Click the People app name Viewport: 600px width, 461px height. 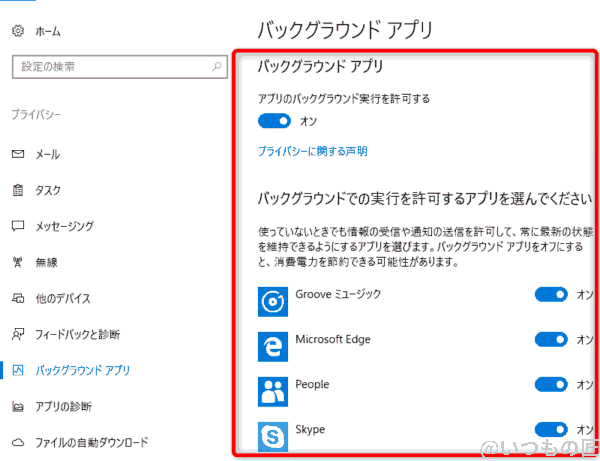tap(312, 384)
